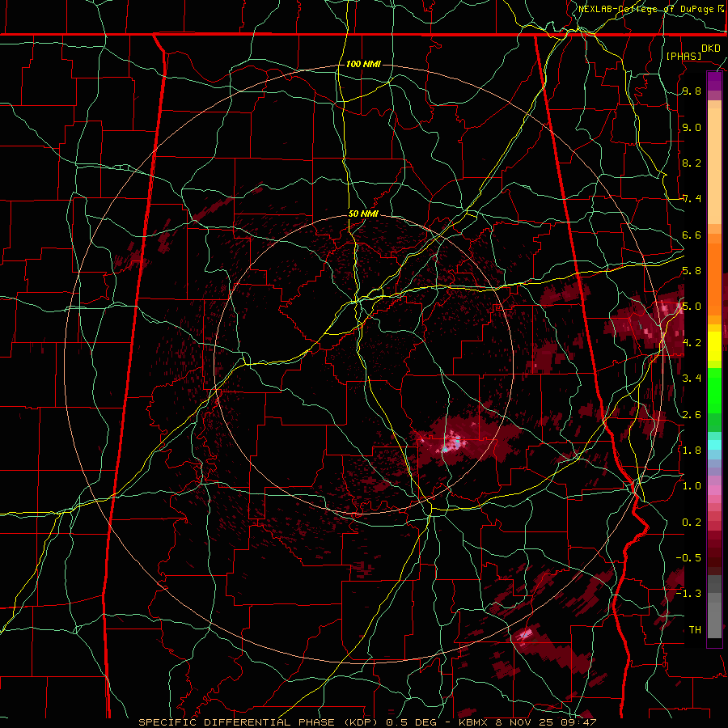Screen dimensions: 728x728
Task: Click the TH threshold label on the scale
Action: (x=695, y=629)
